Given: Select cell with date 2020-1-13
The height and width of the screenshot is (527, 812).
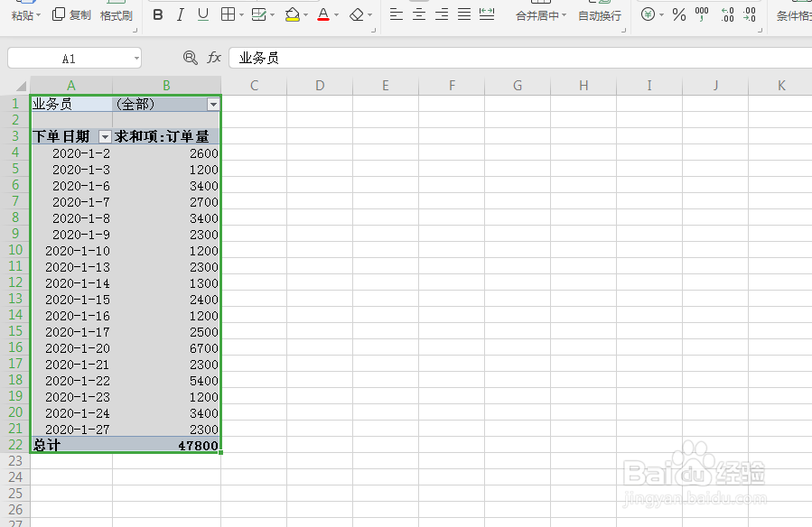Looking at the screenshot, I should pos(71,267).
